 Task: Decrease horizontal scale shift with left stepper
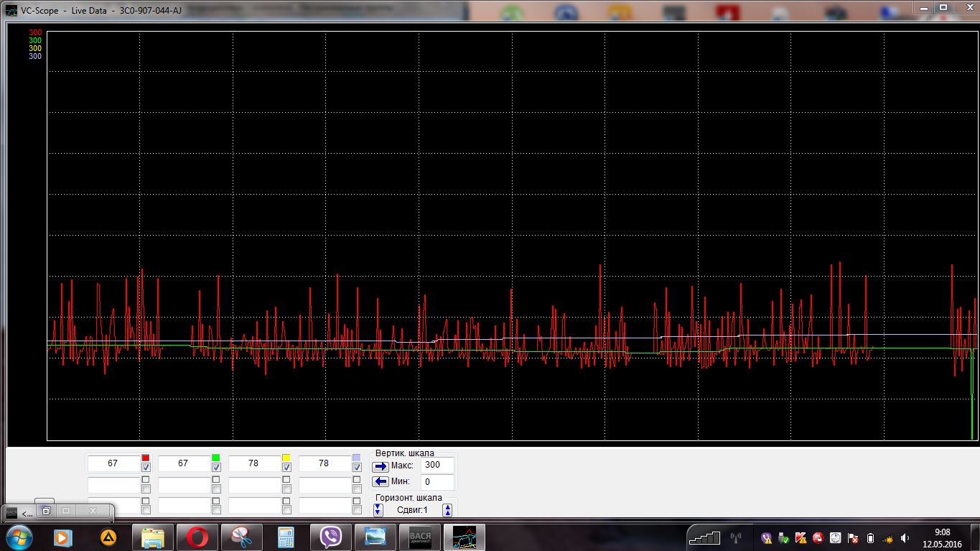coord(378,510)
